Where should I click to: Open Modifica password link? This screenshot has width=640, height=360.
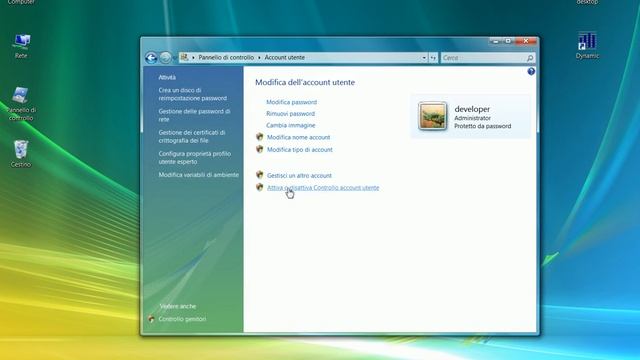coord(291,102)
